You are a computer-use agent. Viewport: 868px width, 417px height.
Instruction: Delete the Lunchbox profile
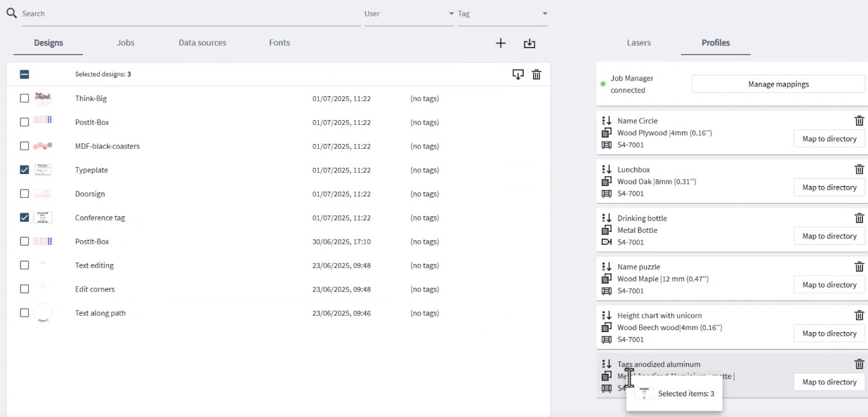click(x=859, y=169)
